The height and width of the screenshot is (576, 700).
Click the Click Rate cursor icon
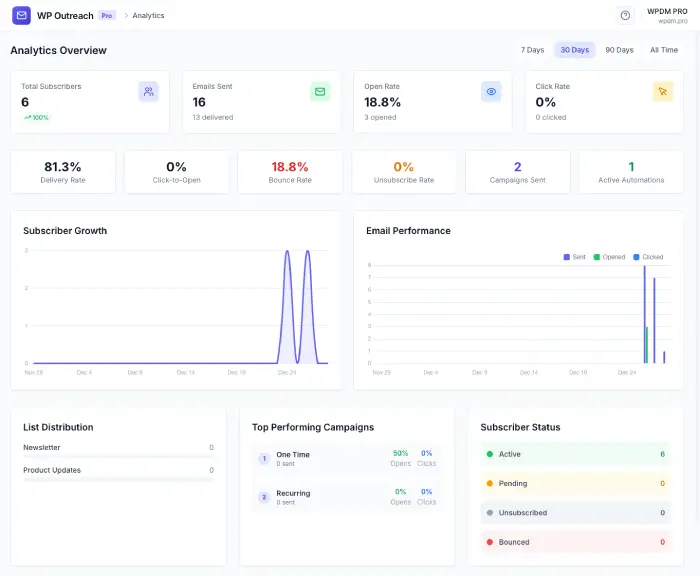(x=662, y=91)
